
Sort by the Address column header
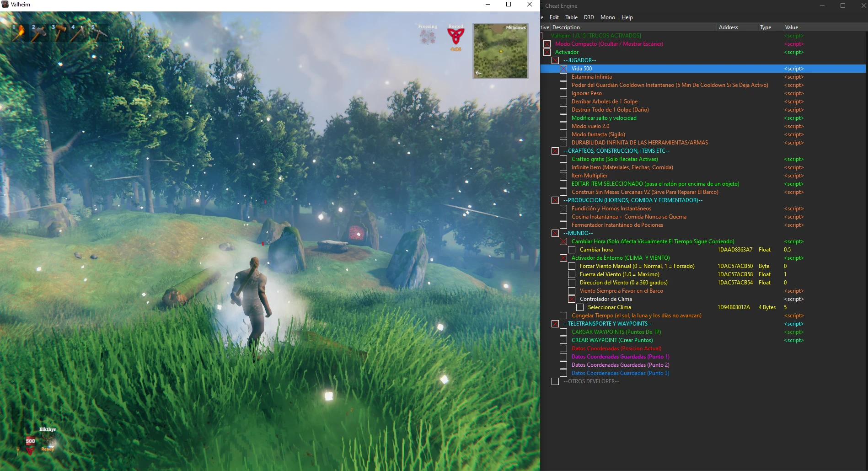click(x=737, y=27)
